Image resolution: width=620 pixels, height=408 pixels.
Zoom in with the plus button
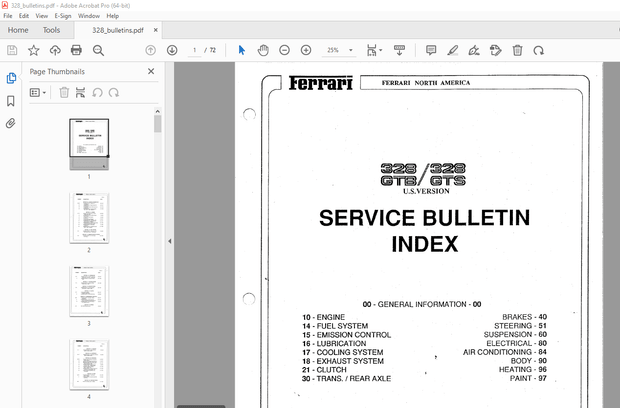pos(306,50)
